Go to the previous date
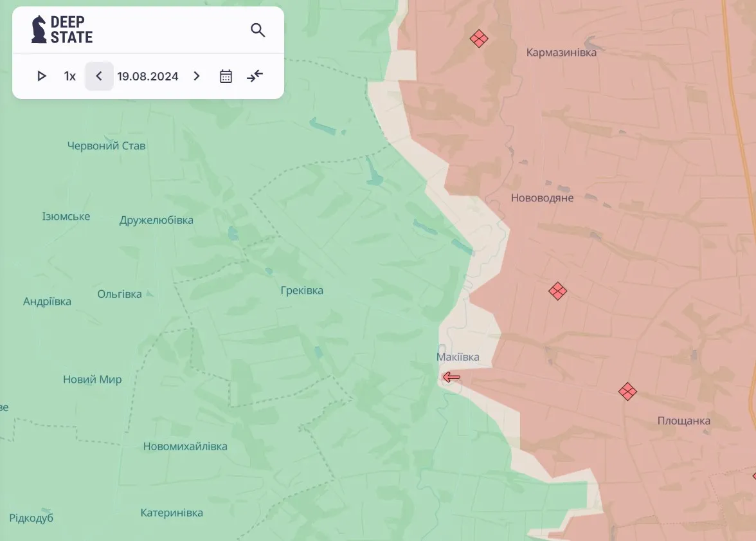 (99, 77)
